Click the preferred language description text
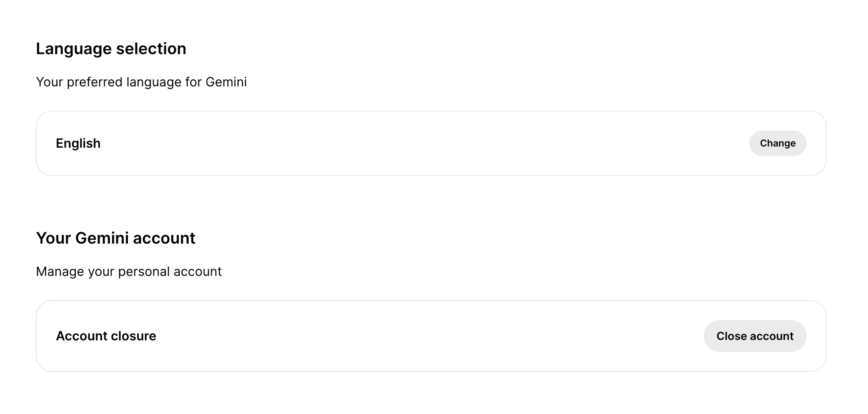The image size is (868, 414). click(141, 82)
